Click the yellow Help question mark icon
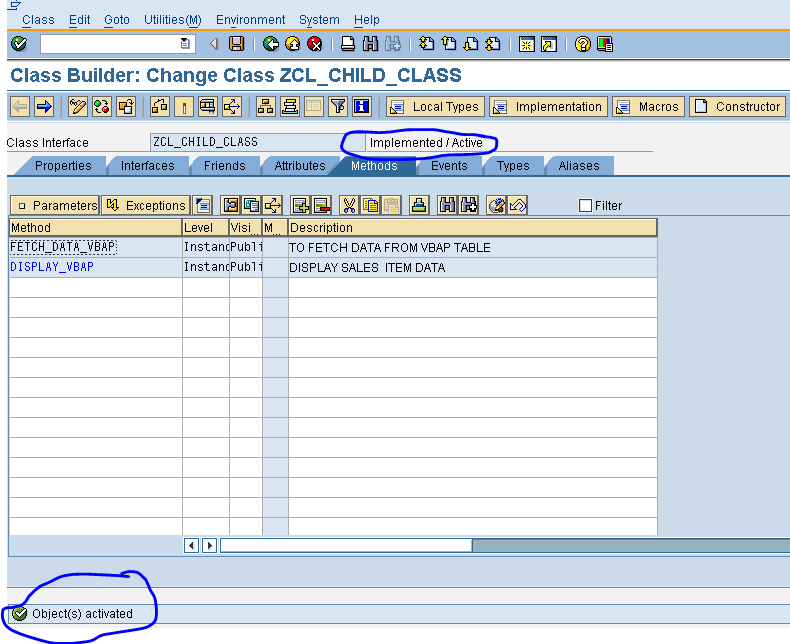 [582, 44]
